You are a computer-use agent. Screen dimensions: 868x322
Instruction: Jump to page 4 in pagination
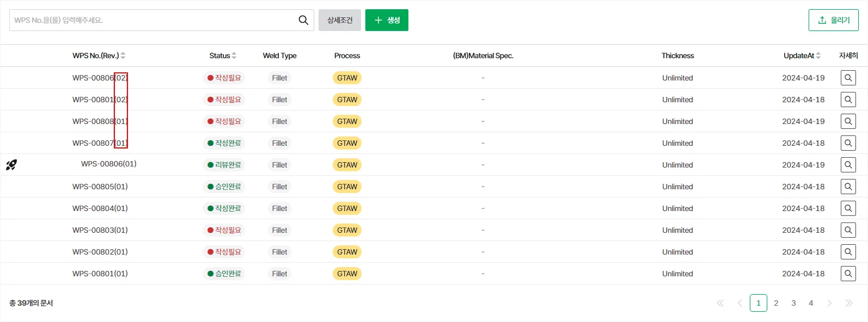pyautogui.click(x=811, y=303)
